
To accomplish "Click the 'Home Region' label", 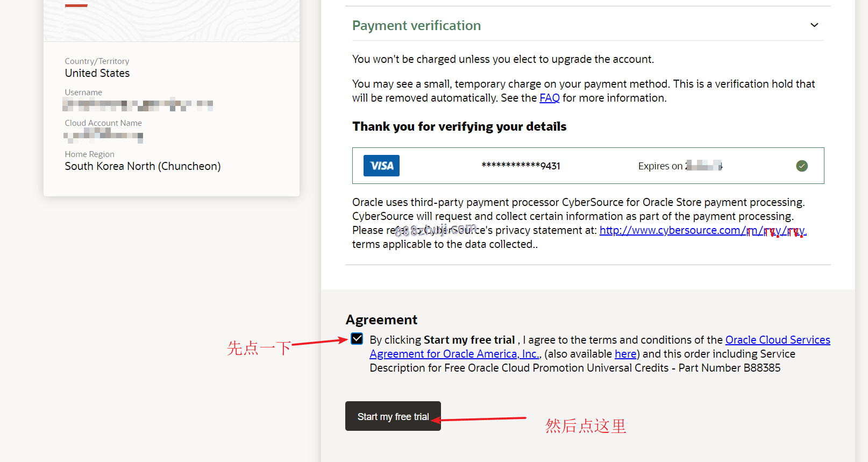I will [89, 154].
